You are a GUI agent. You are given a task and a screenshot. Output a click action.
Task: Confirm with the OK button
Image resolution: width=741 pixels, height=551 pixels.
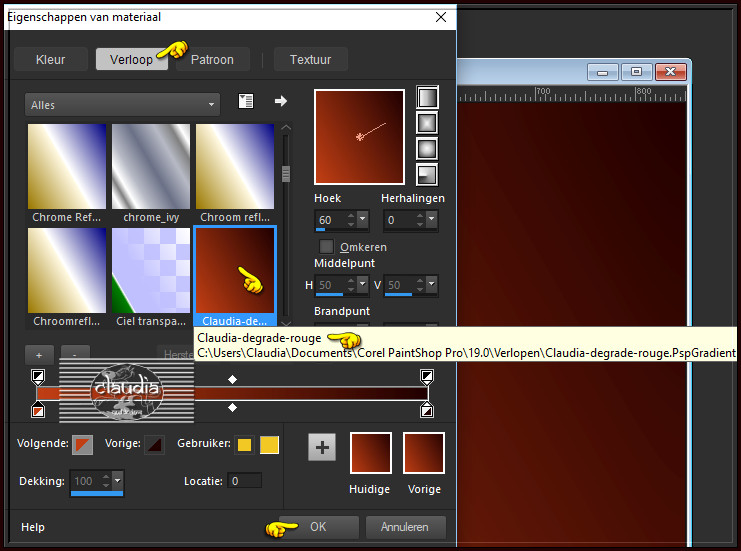(x=318, y=527)
